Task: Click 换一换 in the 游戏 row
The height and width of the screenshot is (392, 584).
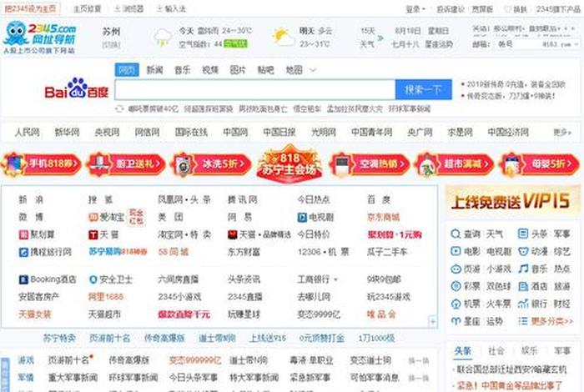Action: [418, 360]
